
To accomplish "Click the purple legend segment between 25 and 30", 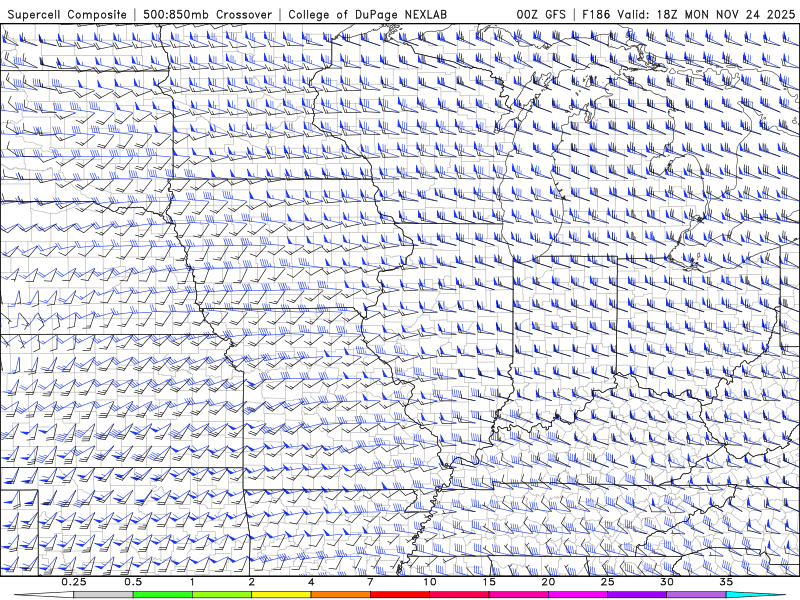I will tap(637, 595).
